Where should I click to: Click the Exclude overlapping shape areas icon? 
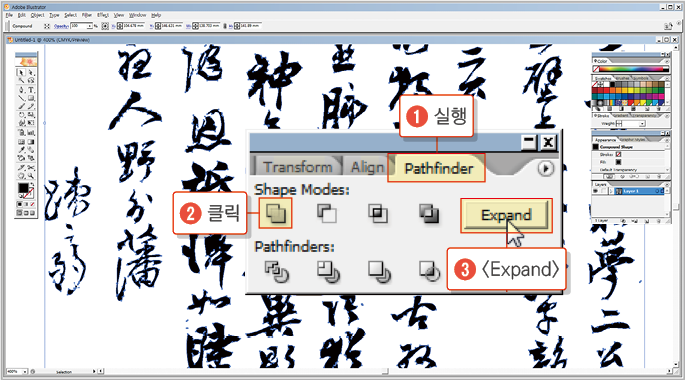[x=429, y=214]
